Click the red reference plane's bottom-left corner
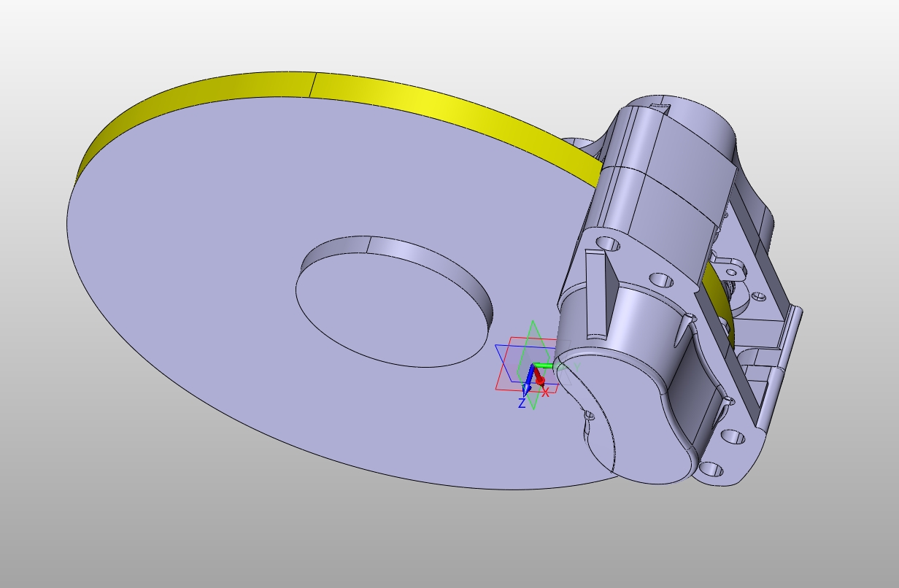Screen dimensions: 899x588 (497, 389)
